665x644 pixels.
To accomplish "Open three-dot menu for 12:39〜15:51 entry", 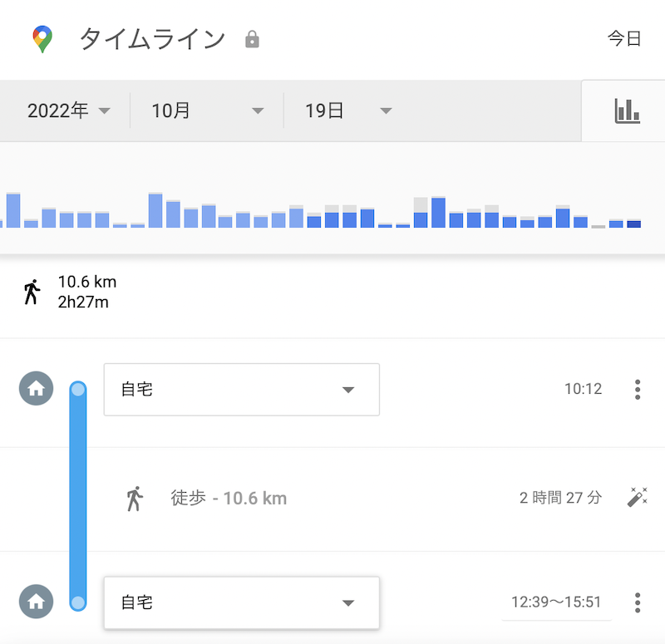I will coord(638,602).
